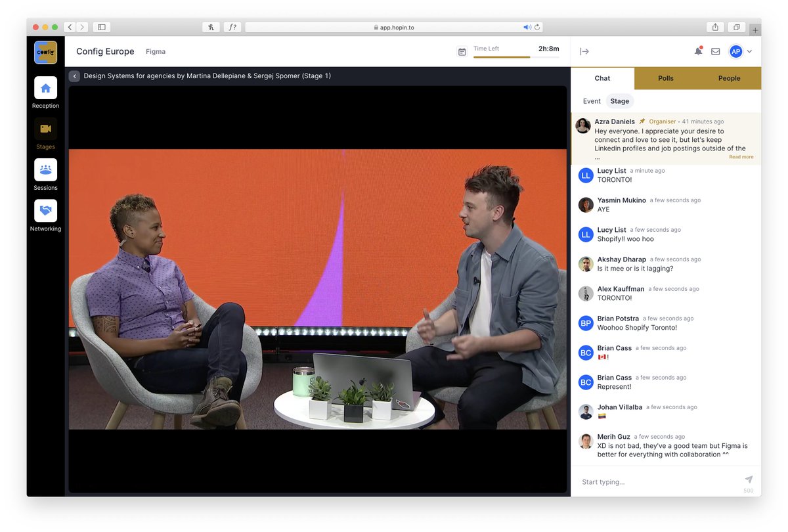Show Safari tab overview
788x532 pixels.
pos(737,27)
